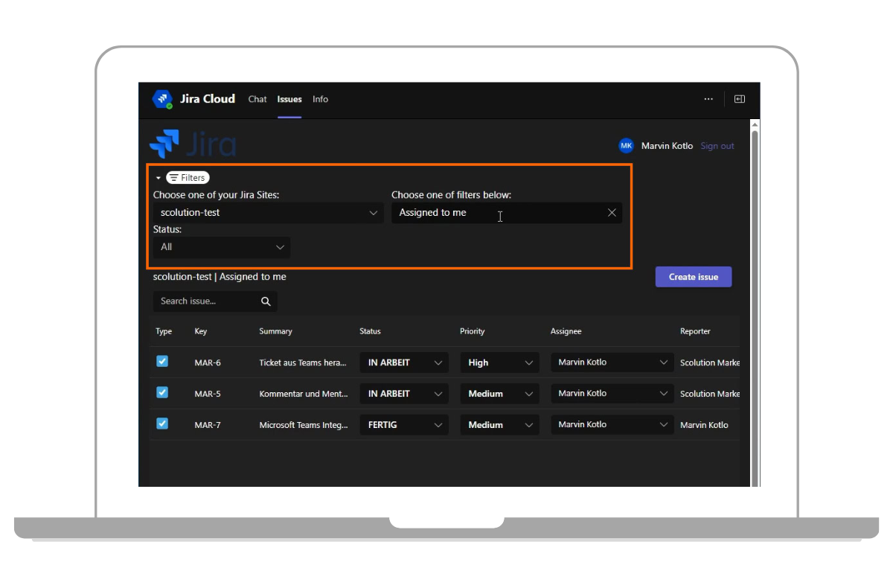Screen dimensions: 893x588
Task: Toggle the MAR-5 type checkbox
Action: 162,393
